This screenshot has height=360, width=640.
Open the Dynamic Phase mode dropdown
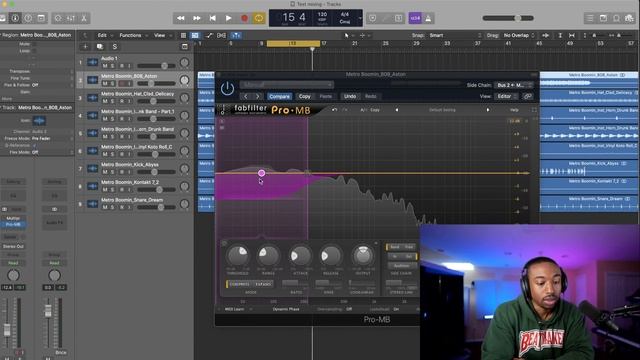(x=286, y=309)
